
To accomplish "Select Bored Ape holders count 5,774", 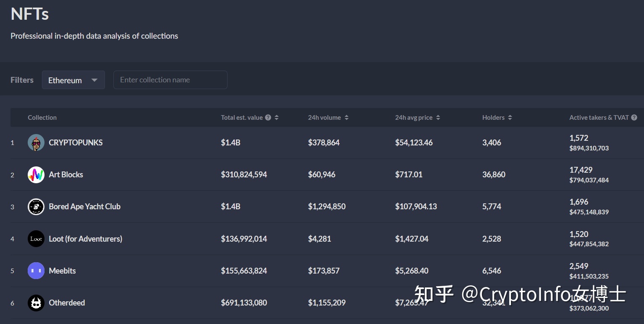I will [x=492, y=207].
